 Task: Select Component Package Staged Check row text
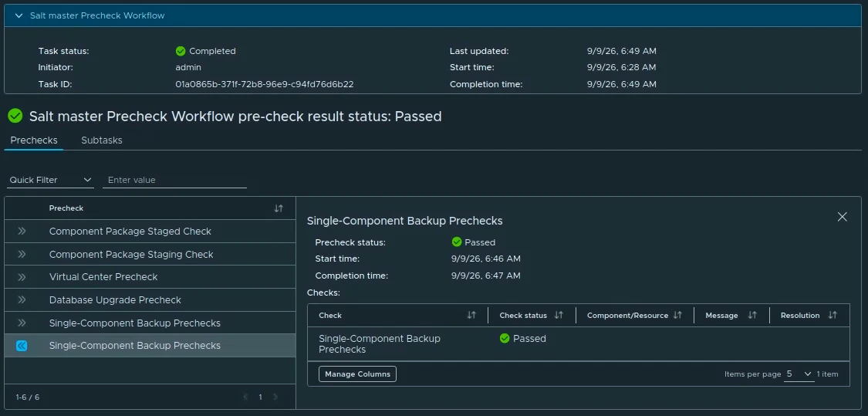(130, 231)
